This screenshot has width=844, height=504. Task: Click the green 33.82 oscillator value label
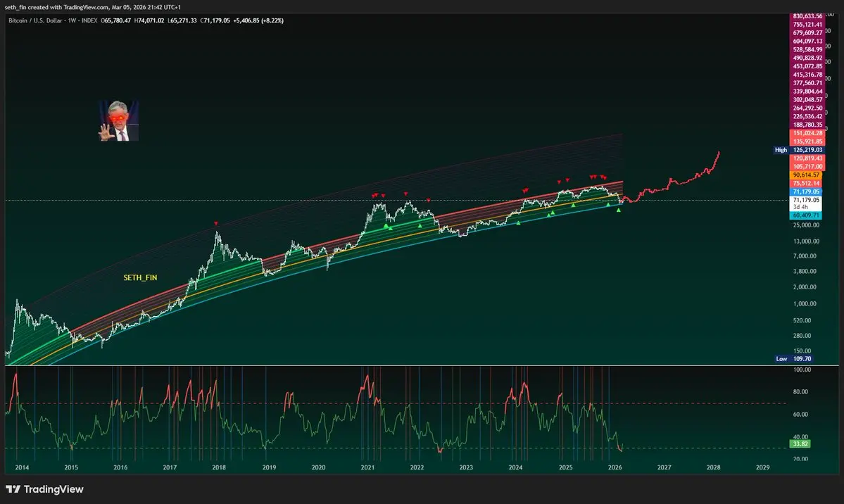[x=800, y=444]
